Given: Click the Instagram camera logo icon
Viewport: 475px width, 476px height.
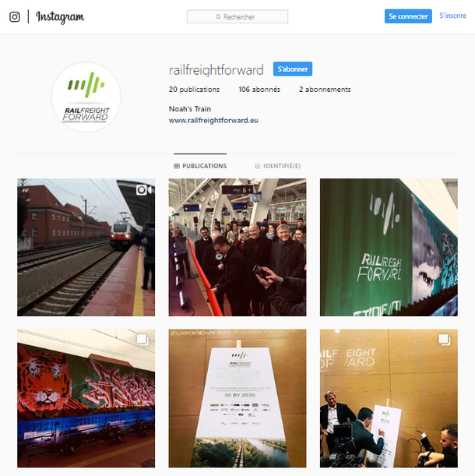Looking at the screenshot, I should [x=15, y=16].
